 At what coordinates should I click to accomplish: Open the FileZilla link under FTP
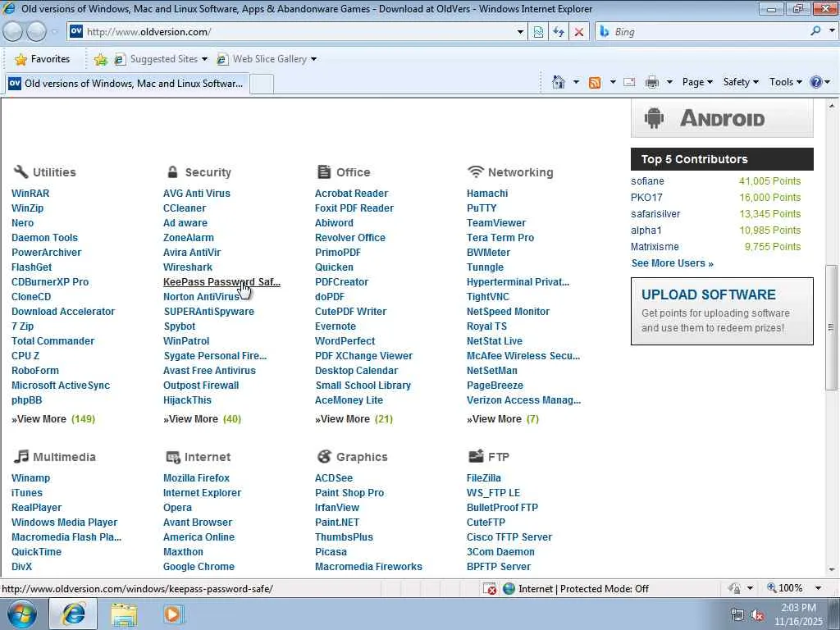coord(484,478)
